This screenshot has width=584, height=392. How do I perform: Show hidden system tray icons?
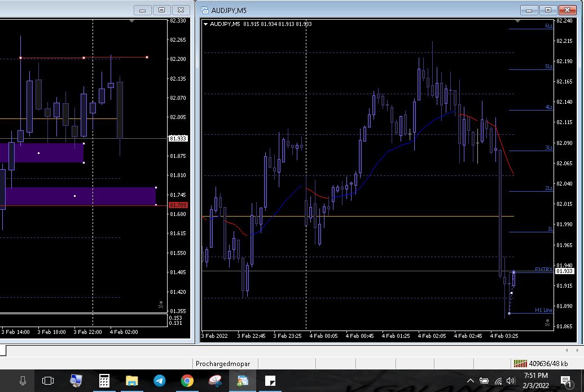point(471,381)
